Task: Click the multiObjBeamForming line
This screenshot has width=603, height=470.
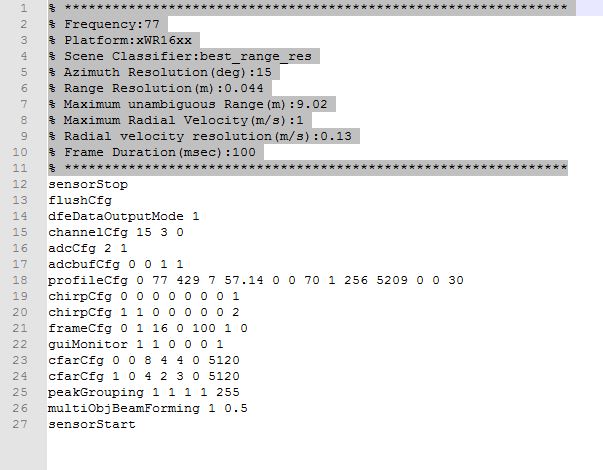Action: click(148, 408)
